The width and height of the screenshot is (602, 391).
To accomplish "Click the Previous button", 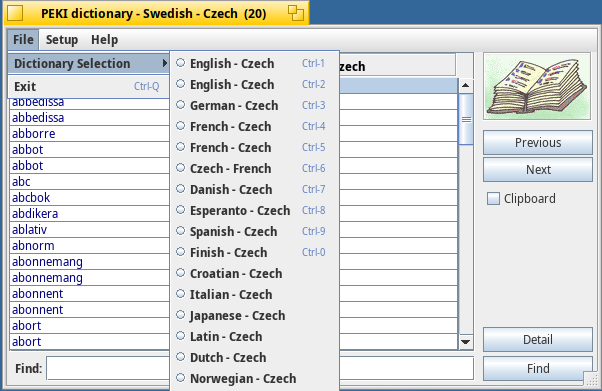I will tap(538, 142).
